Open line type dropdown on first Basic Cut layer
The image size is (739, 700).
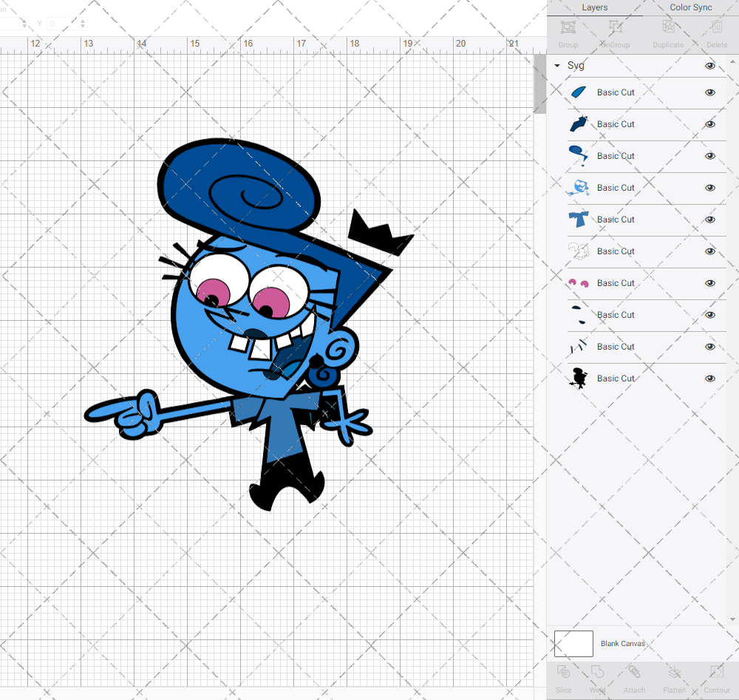[x=616, y=92]
